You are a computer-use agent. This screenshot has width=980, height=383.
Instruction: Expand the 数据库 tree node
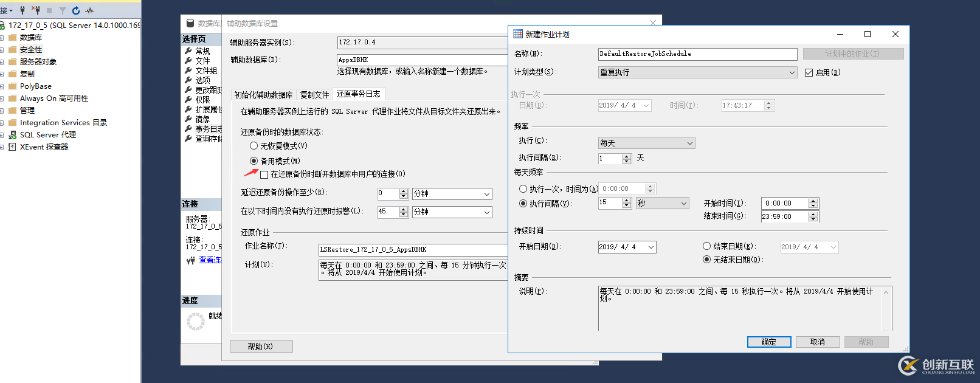(x=2, y=38)
